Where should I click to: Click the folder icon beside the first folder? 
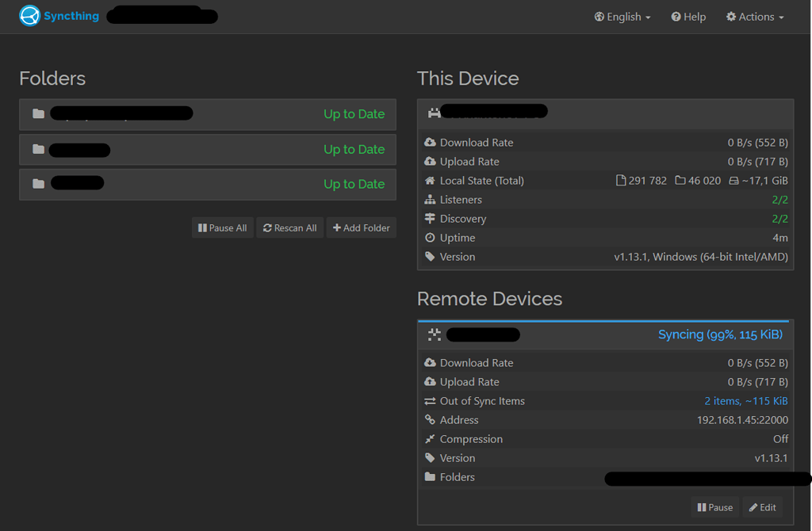(x=37, y=113)
